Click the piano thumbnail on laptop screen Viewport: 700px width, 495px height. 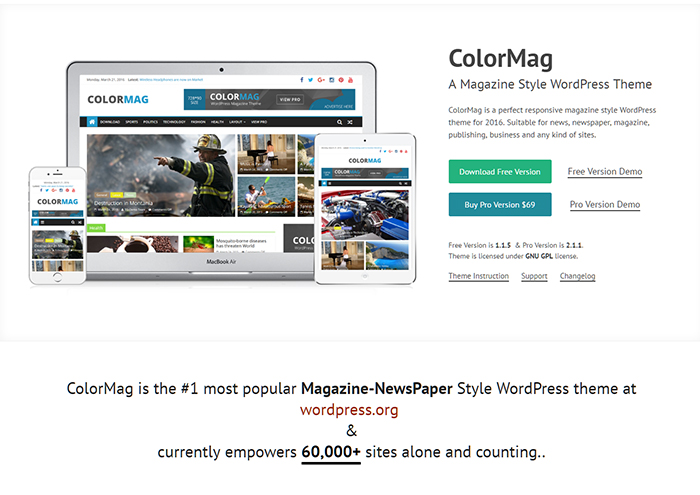tap(266, 154)
